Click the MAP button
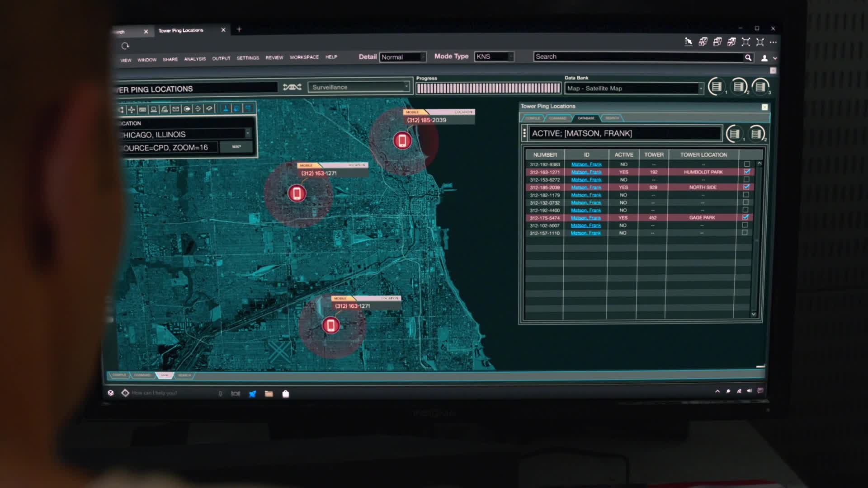The image size is (868, 488). [x=236, y=147]
